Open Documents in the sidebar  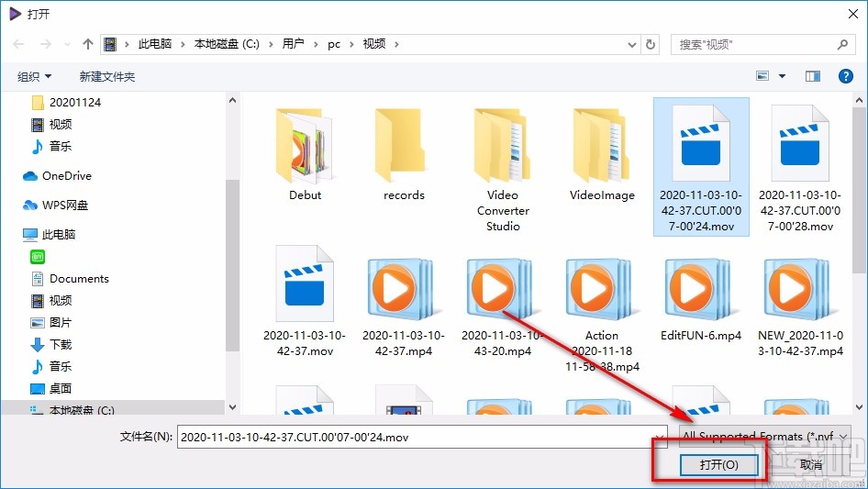pos(70,279)
